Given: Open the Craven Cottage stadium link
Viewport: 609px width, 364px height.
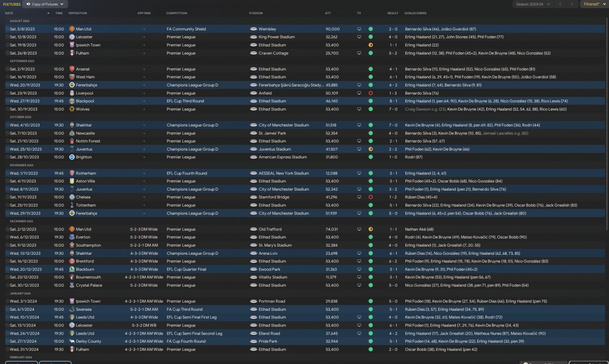Looking at the screenshot, I should coord(274,53).
